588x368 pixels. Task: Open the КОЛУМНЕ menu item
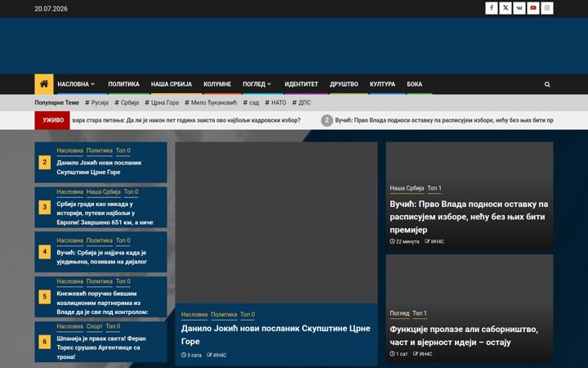pyautogui.click(x=217, y=84)
